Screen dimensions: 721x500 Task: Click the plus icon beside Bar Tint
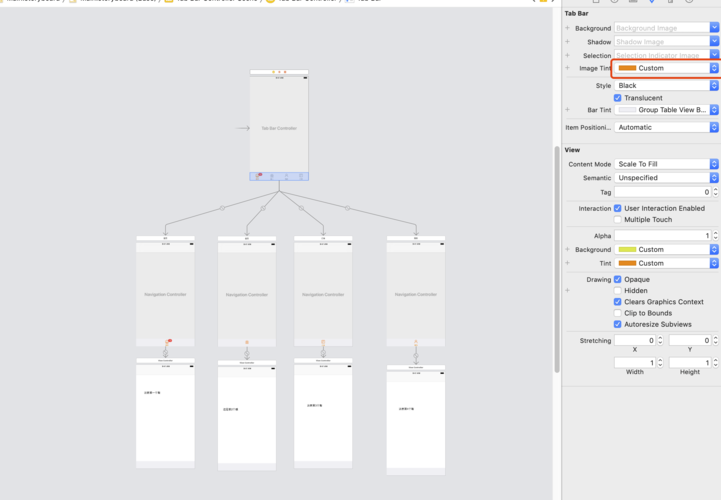[568, 110]
